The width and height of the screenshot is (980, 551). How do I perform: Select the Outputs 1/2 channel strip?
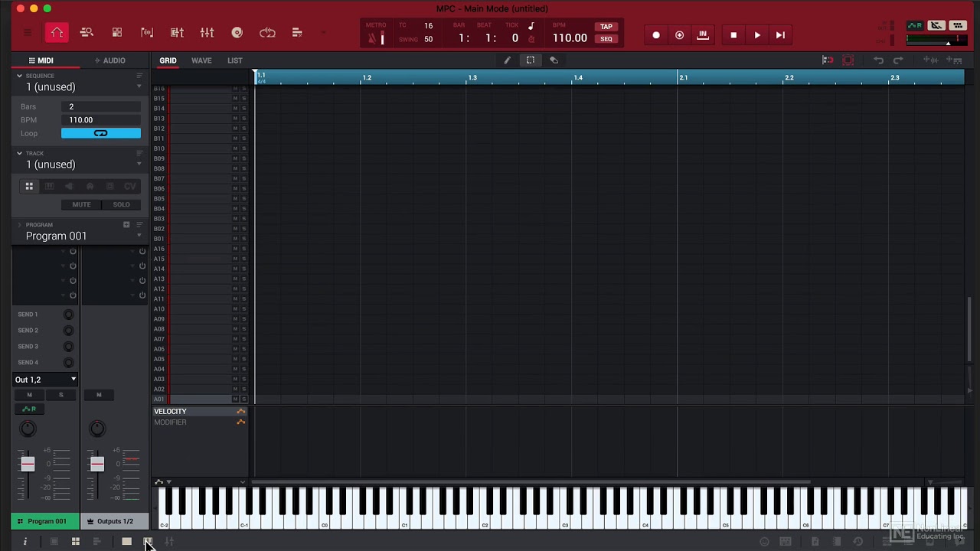pyautogui.click(x=114, y=521)
